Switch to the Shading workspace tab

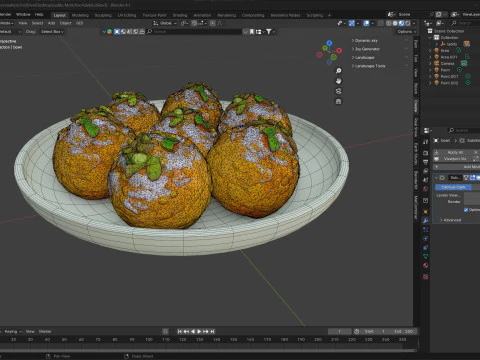pyautogui.click(x=180, y=15)
